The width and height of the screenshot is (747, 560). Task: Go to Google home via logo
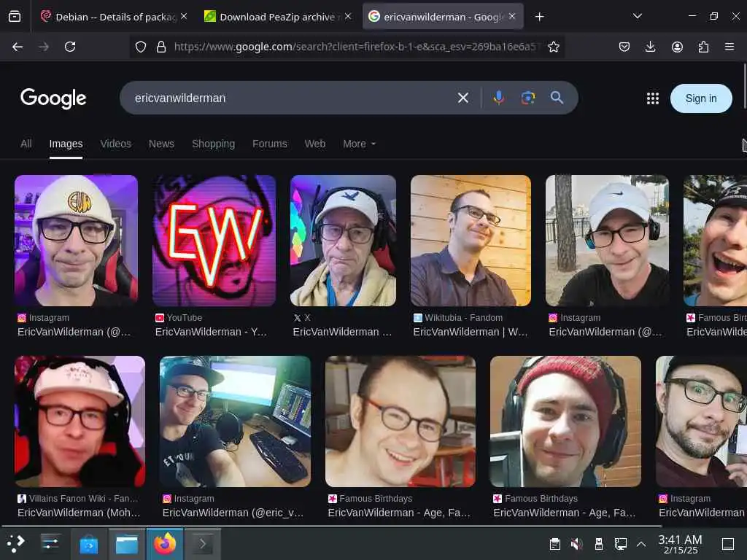pos(53,98)
